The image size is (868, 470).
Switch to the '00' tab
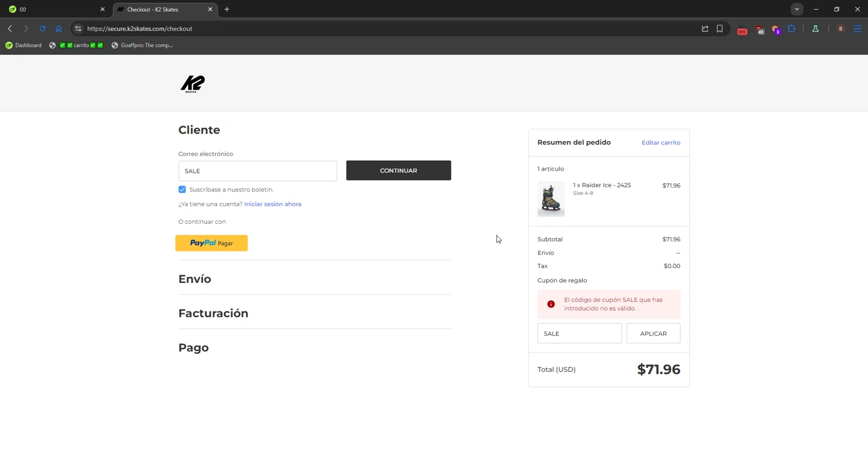point(55,9)
